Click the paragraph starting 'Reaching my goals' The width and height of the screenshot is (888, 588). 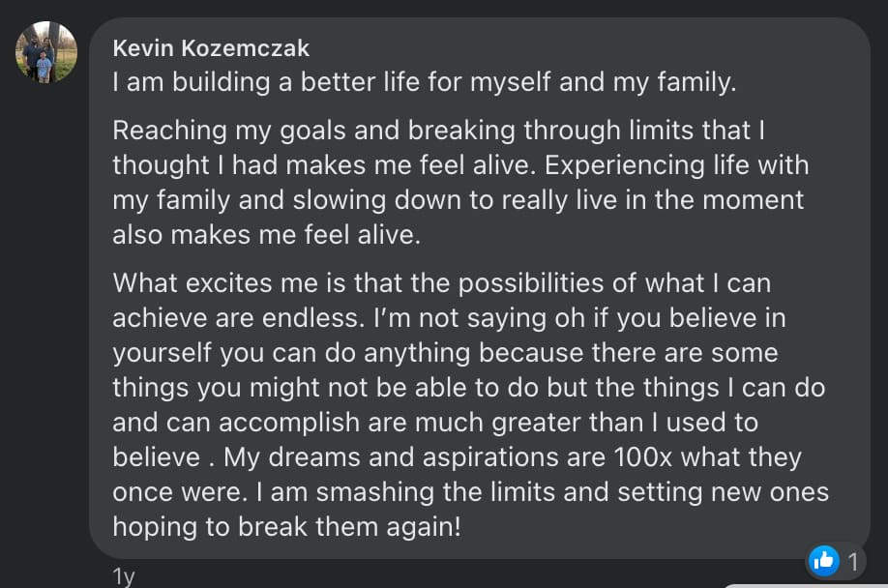460,182
